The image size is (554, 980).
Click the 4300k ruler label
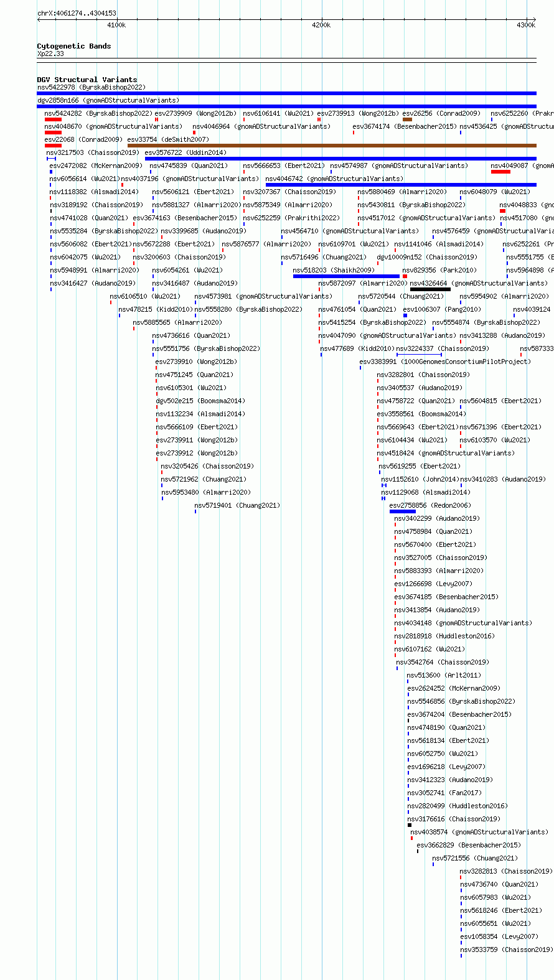[x=526, y=26]
